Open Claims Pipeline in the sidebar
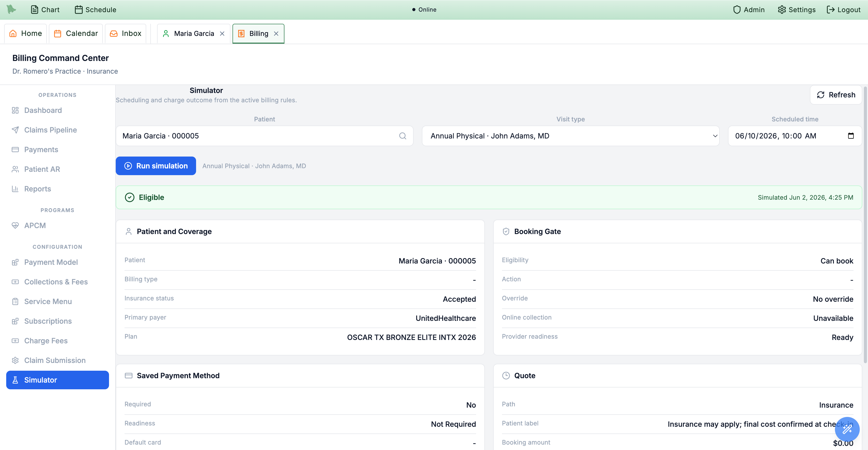This screenshot has width=868, height=450. 58,130
